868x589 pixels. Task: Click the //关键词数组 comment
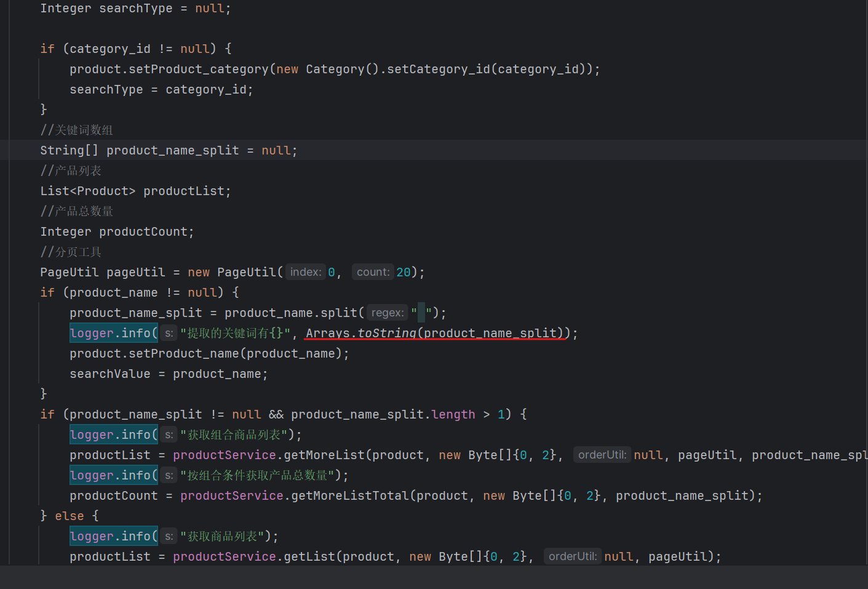click(x=77, y=130)
